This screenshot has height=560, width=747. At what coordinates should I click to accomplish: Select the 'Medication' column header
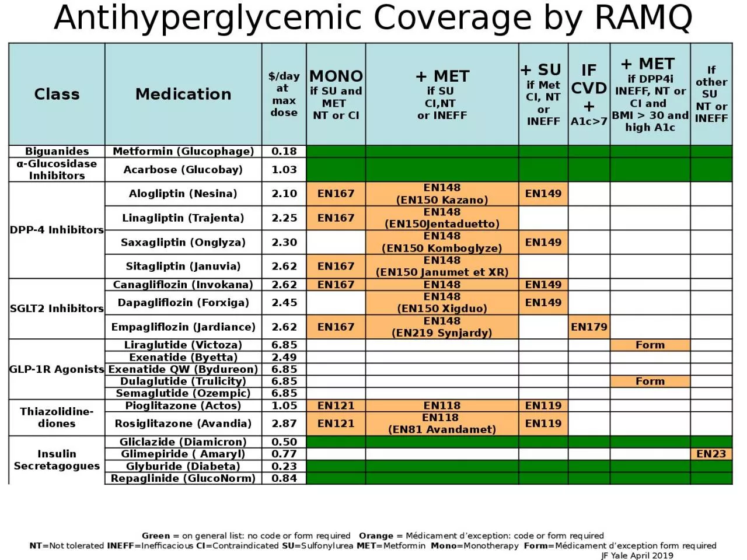(183, 94)
